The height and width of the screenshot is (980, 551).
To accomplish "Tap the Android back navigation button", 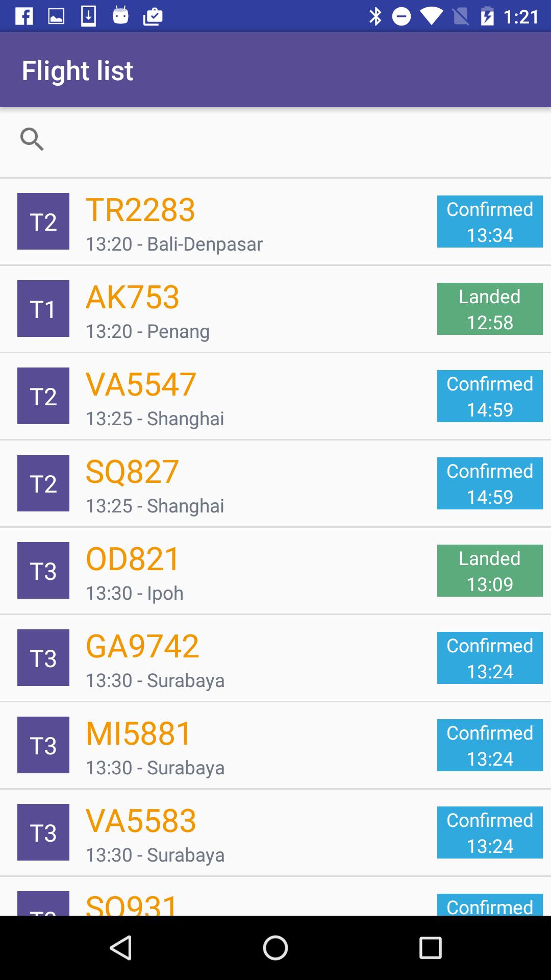I will click(121, 948).
